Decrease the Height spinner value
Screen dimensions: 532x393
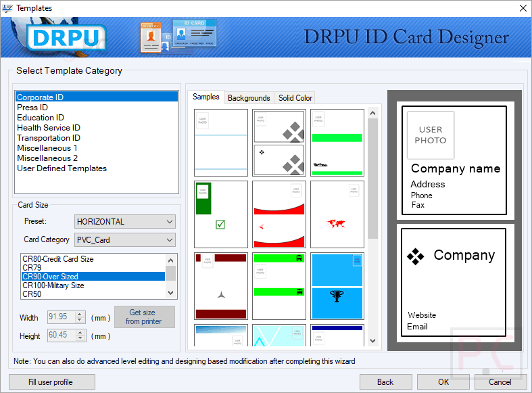80,338
